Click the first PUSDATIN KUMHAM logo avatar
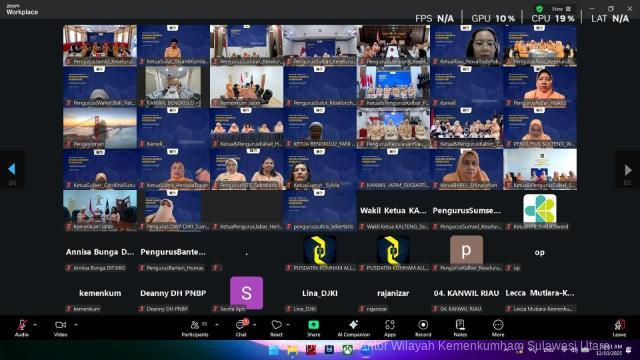The image size is (640, 360). [x=320, y=249]
